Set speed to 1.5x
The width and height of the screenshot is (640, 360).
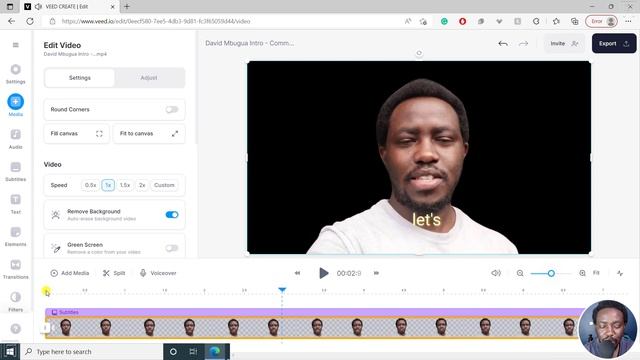[125, 185]
